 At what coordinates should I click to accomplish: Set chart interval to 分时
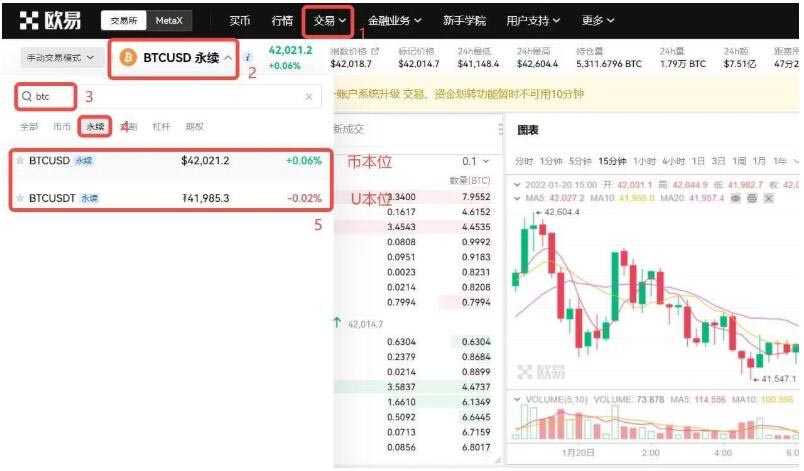pos(524,161)
